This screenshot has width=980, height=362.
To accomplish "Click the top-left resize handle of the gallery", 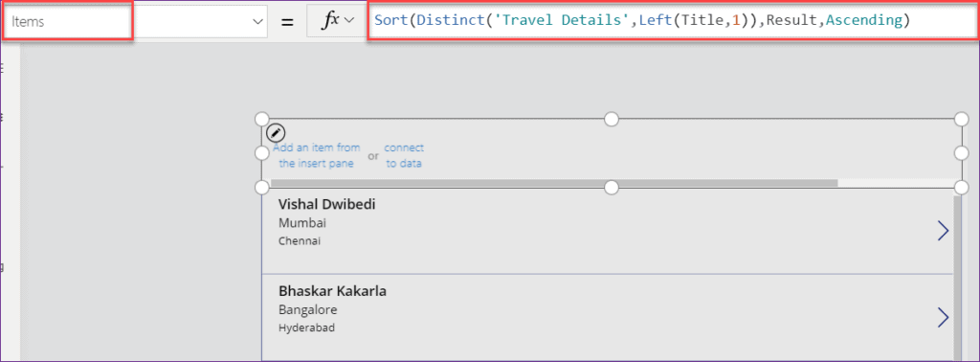I will (262, 119).
